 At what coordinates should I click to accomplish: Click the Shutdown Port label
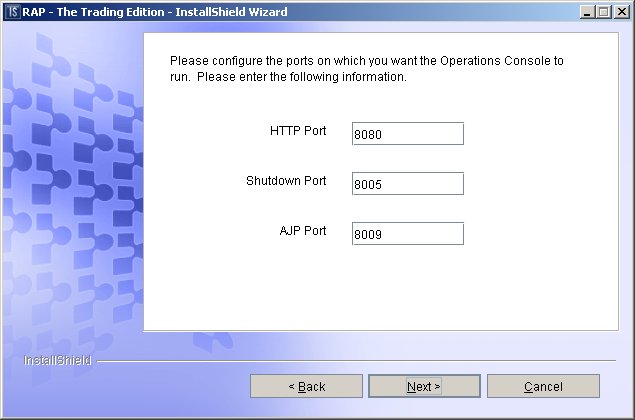[286, 181]
